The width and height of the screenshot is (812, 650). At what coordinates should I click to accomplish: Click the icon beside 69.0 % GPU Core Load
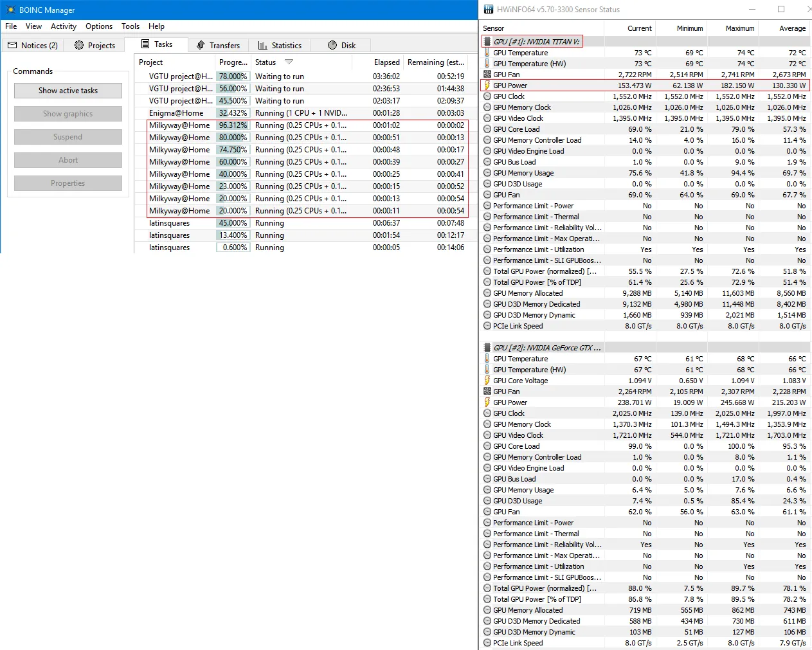[x=487, y=129]
